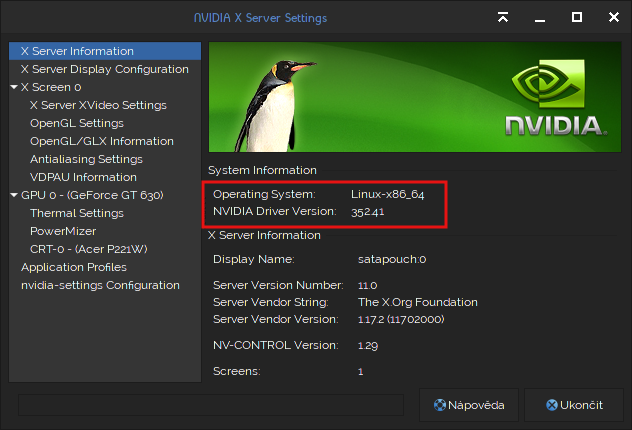Open X Server Display Configuration
Image resolution: width=632 pixels, height=430 pixels.
[105, 69]
